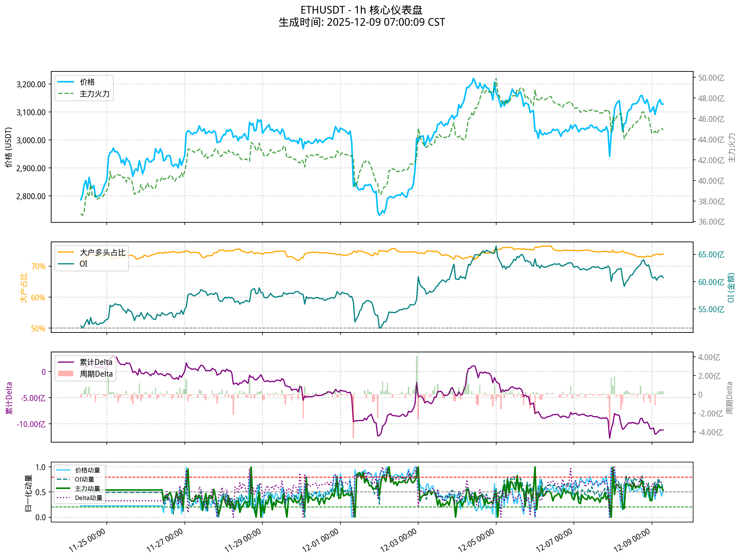Screen dimensions: 741x560
Task: Click the 3,200.00 price axis tick
Action: coord(31,84)
